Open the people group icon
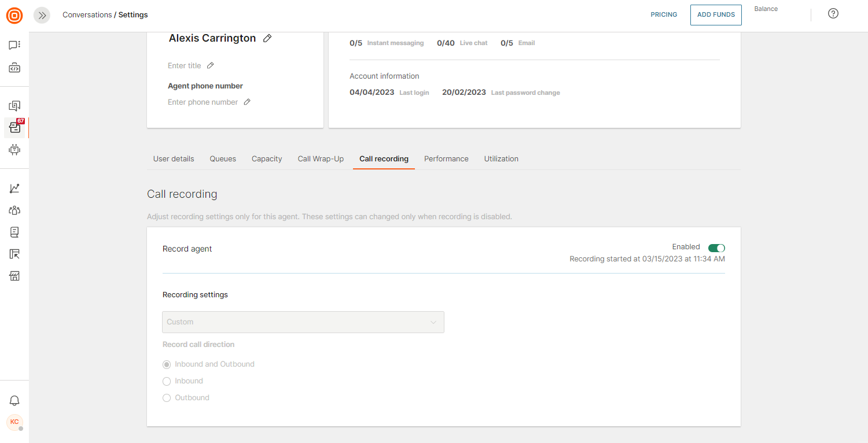Screen dimensions: 868x443 tap(14, 211)
